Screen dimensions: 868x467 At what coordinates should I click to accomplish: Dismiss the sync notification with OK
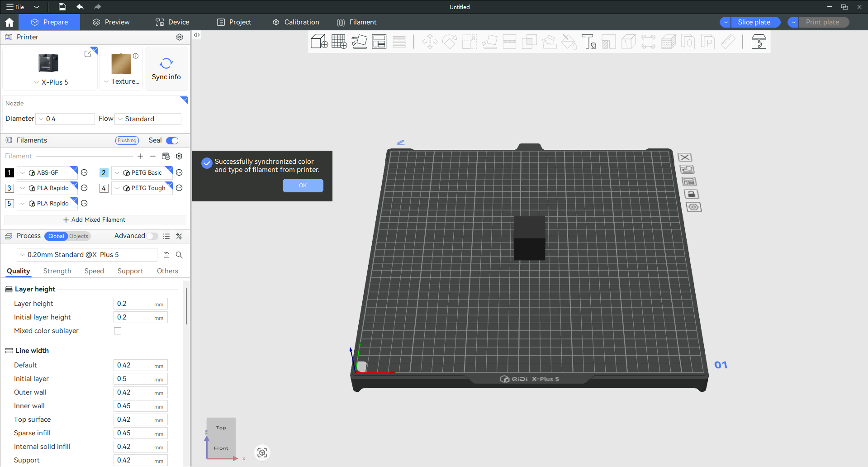point(303,186)
